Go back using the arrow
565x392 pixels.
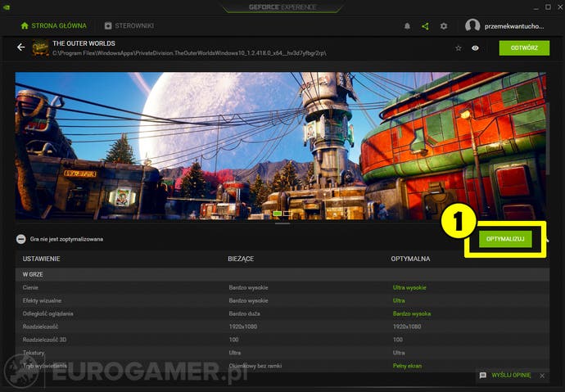(21, 47)
